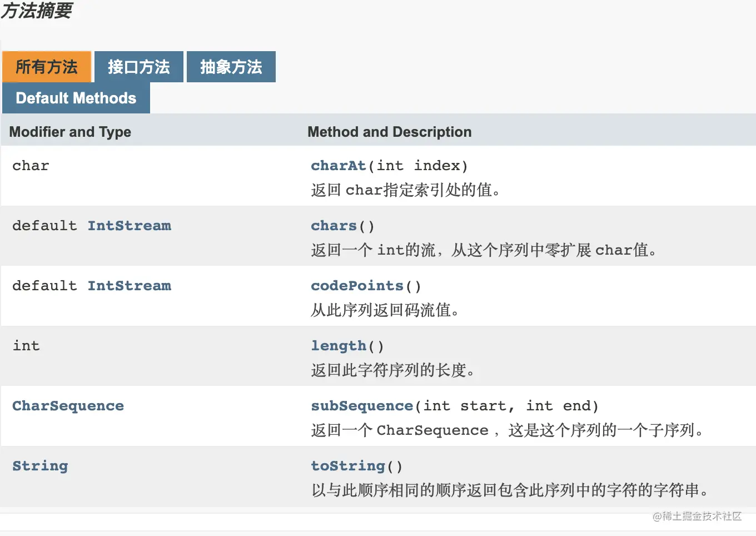Click the Method and Description column header
Screen dimensions: 756x536
(x=389, y=132)
